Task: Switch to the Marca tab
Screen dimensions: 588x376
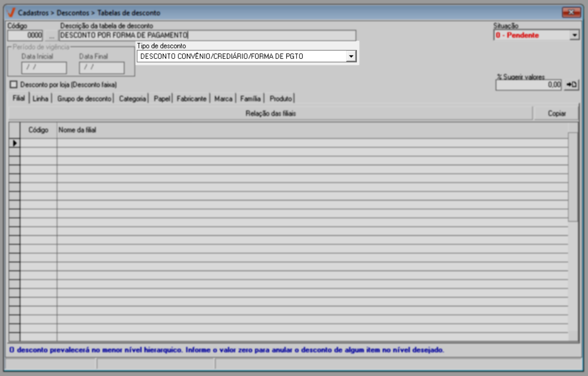Action: point(223,99)
